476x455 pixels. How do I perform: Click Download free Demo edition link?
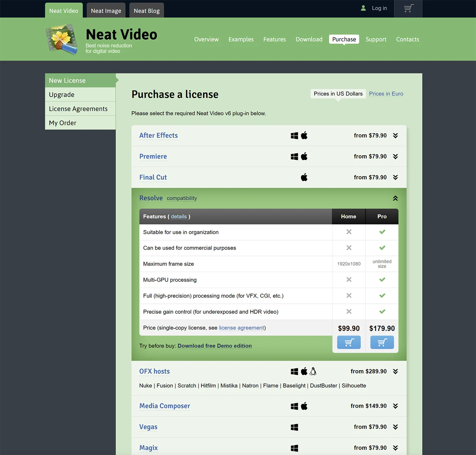[215, 346]
